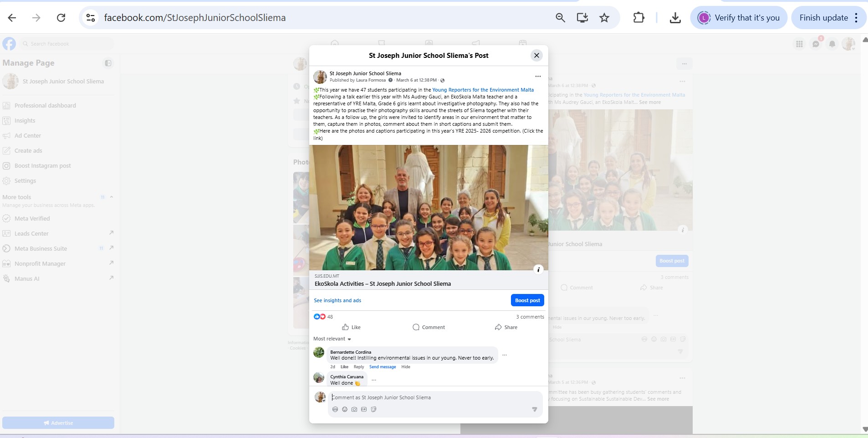
Task: Open the emoji picker in comment box
Action: pos(345,409)
